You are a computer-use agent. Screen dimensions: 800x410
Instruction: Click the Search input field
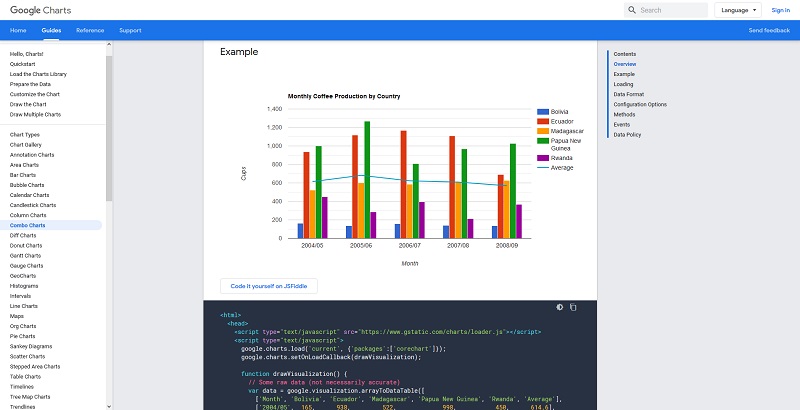(x=666, y=10)
